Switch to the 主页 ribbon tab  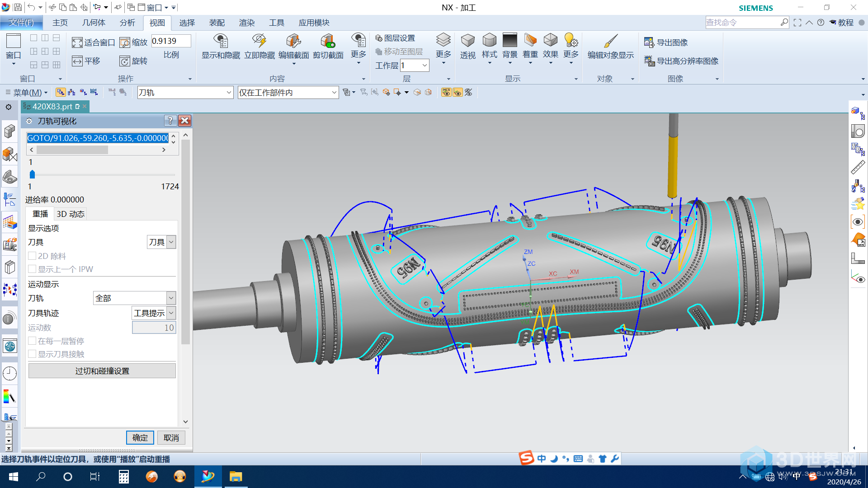(x=60, y=23)
